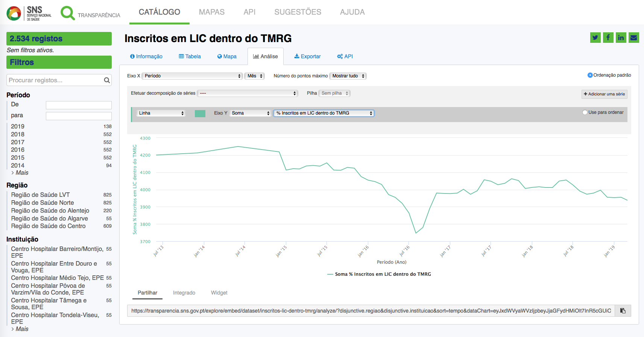The width and height of the screenshot is (644, 337).
Task: Open the Linha chart type dropdown
Action: point(161,113)
